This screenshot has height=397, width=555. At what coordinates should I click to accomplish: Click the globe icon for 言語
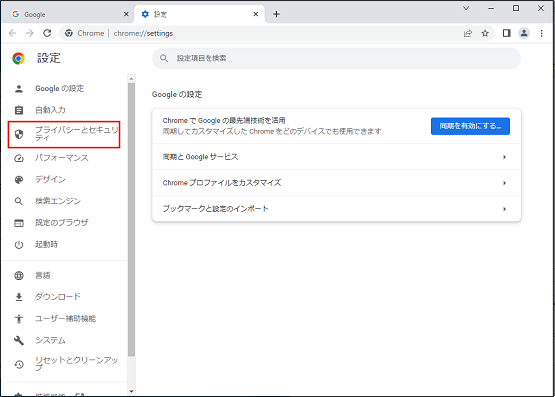19,275
